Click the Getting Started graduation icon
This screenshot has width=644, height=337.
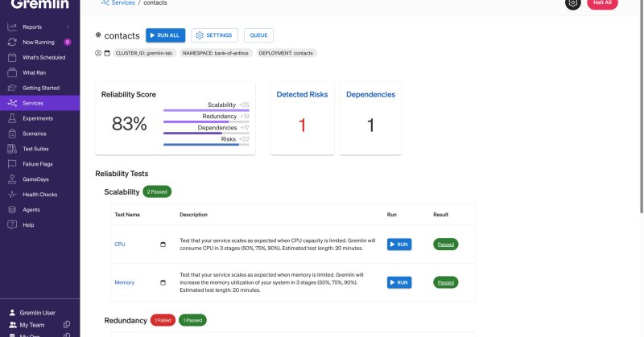pos(12,88)
